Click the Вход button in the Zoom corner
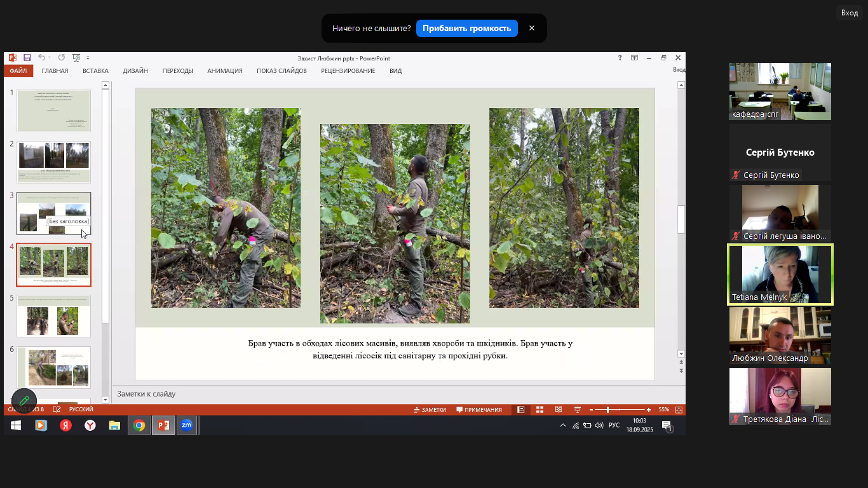The height and width of the screenshot is (488, 868). point(850,13)
